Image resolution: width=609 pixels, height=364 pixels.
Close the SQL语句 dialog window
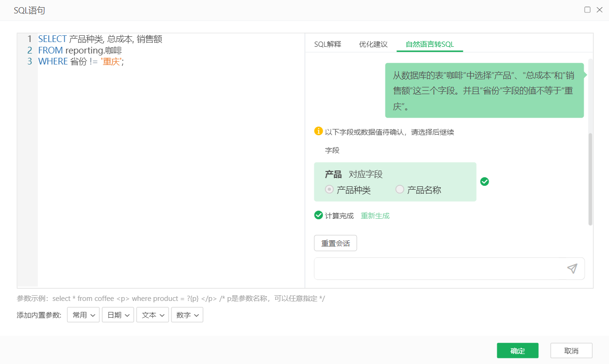[x=599, y=10]
